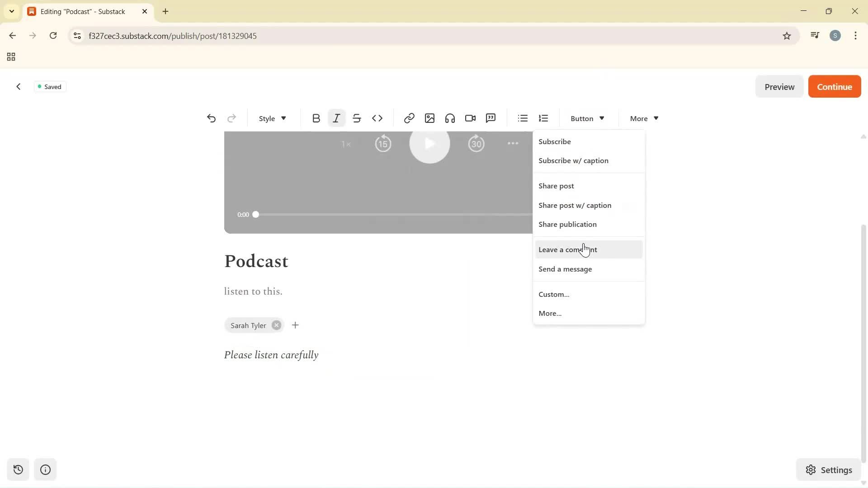Click the video progress slider
868x488 pixels.
click(x=255, y=214)
